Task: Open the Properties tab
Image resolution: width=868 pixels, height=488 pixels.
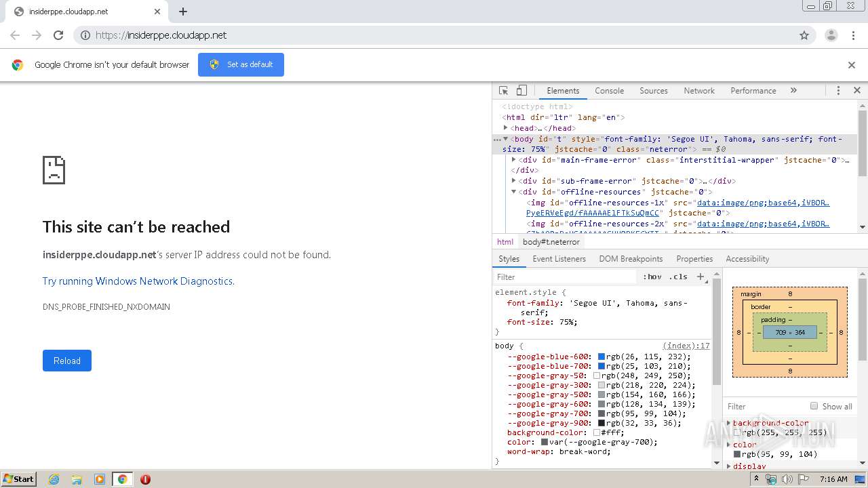Action: [694, 259]
